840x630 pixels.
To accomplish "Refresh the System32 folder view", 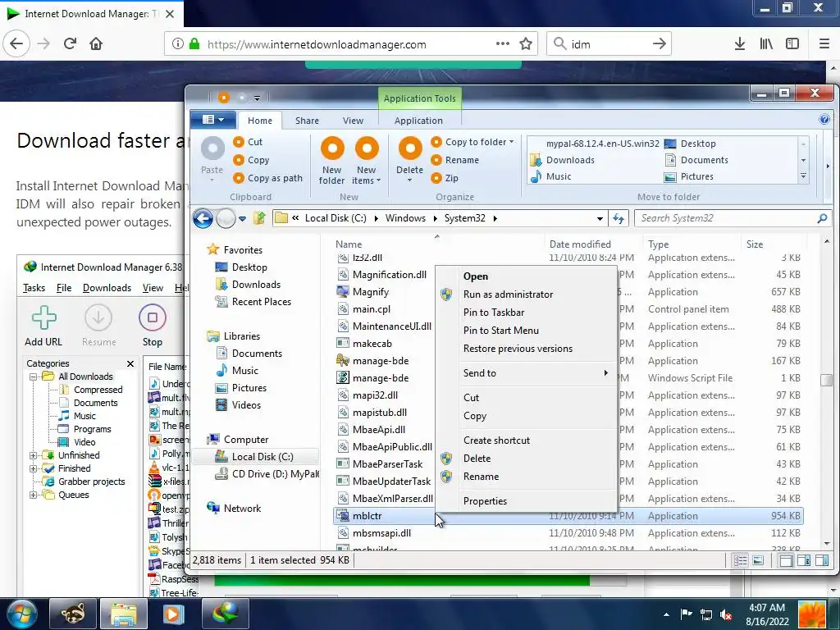I will (x=619, y=218).
